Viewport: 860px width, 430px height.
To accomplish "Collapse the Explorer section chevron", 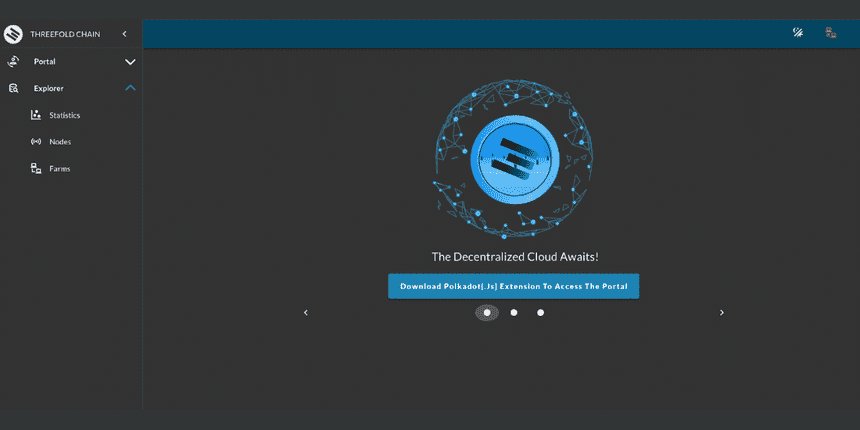I will [x=130, y=88].
